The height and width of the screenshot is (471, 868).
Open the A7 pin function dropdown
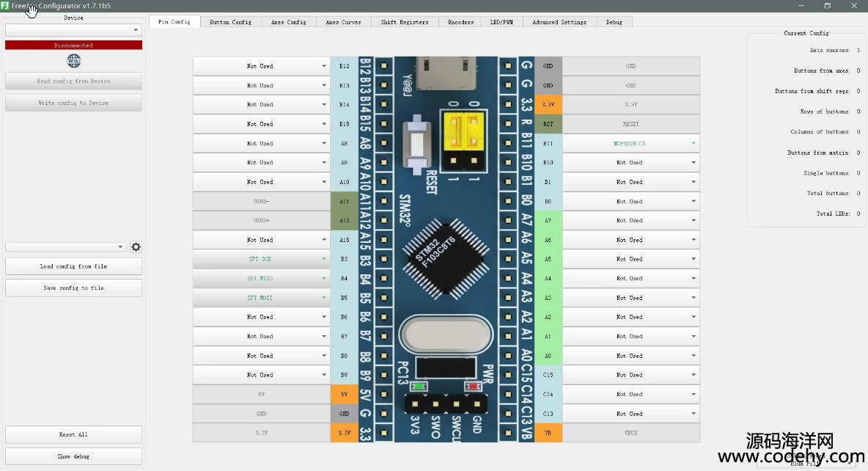631,221
